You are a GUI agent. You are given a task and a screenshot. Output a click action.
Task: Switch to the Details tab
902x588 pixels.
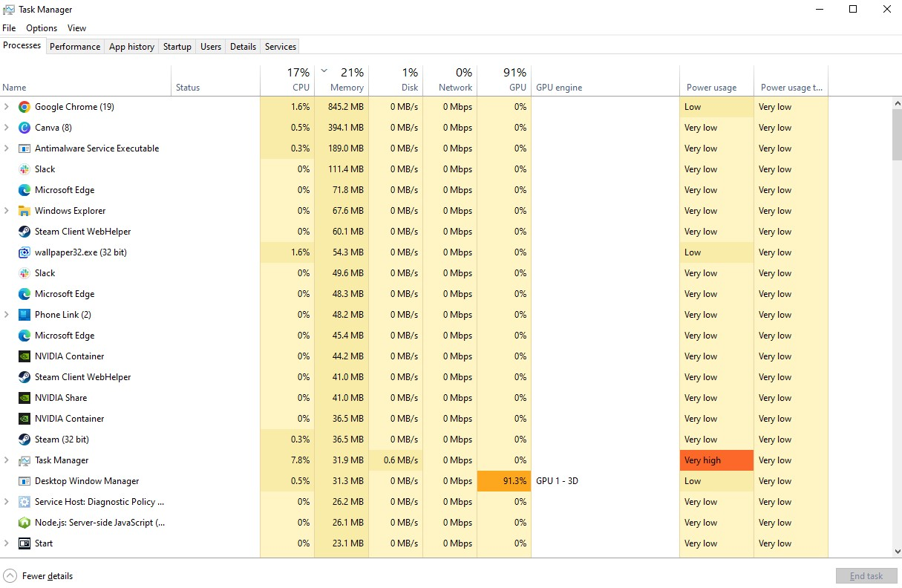[x=243, y=47]
